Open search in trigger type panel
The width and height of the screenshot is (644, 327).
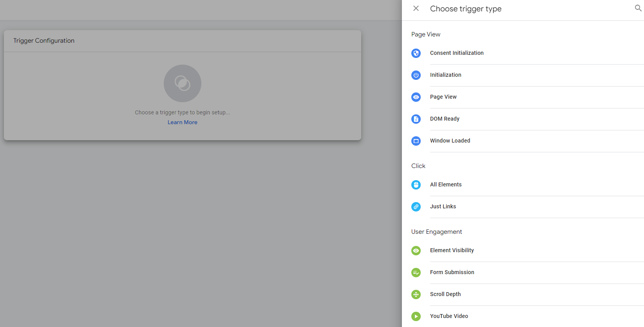pyautogui.click(x=638, y=8)
